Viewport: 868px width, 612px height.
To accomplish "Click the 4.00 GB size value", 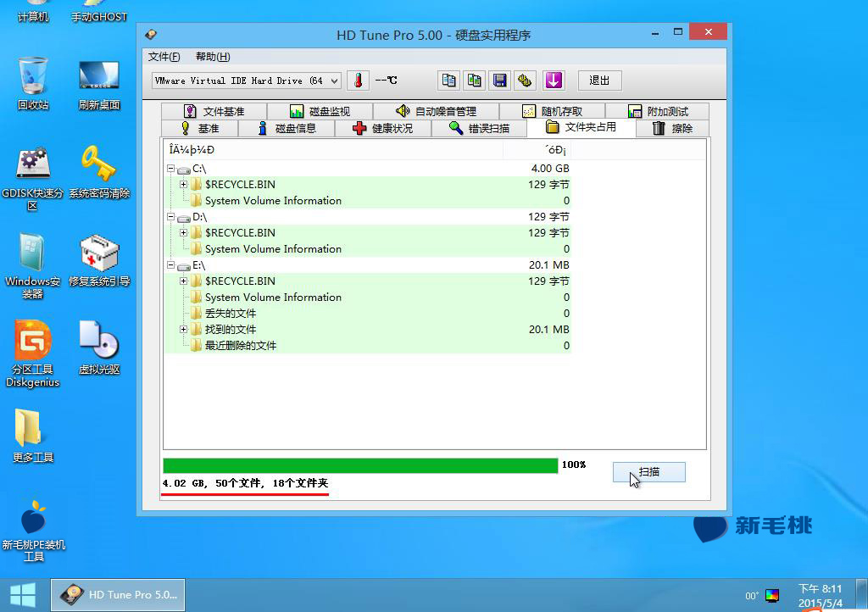I will 549,168.
